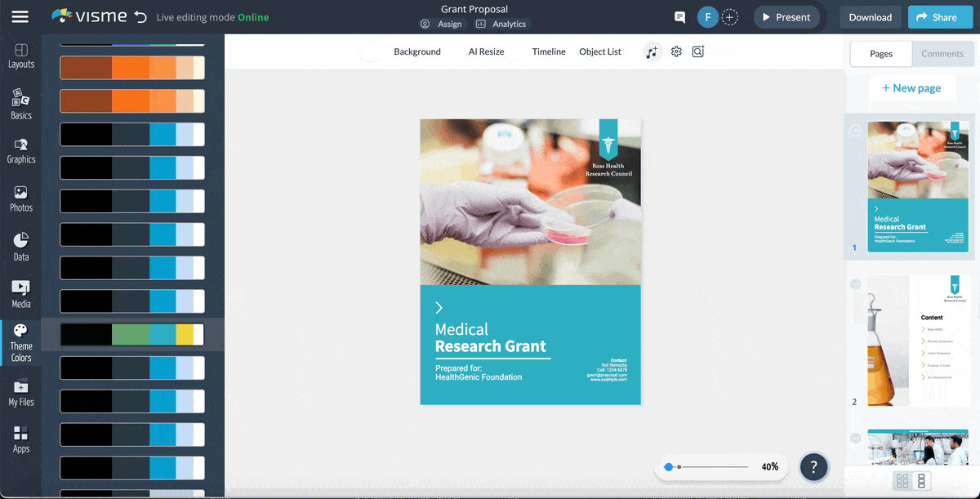Switch to the Pages tab

point(880,53)
